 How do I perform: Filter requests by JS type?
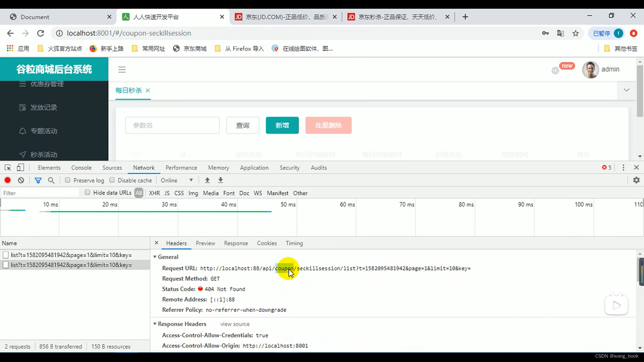point(167,193)
